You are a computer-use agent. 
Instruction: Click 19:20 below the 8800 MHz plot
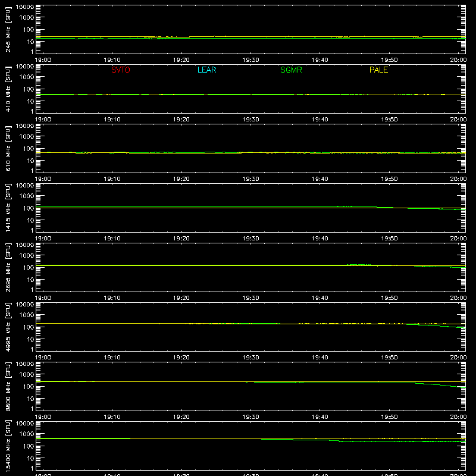coord(181,417)
